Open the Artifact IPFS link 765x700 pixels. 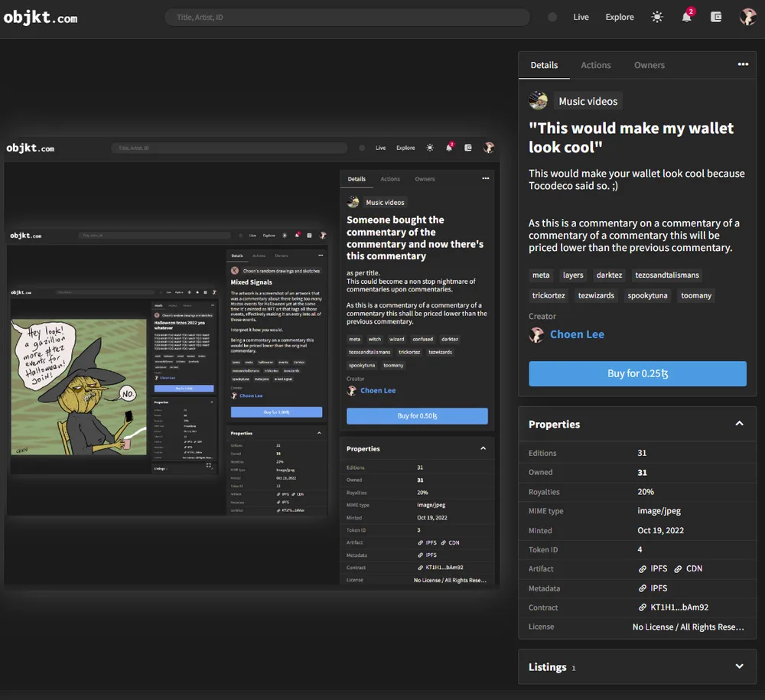tap(653, 568)
